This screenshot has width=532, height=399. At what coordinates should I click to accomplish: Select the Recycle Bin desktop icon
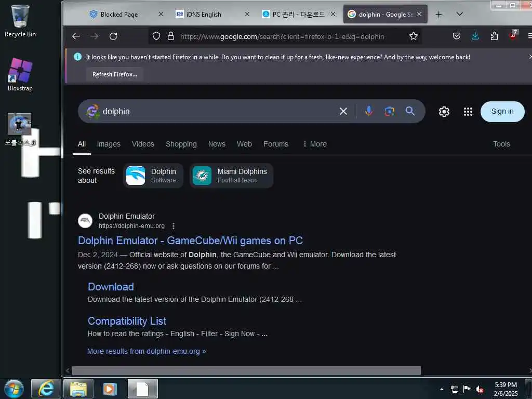pyautogui.click(x=20, y=21)
